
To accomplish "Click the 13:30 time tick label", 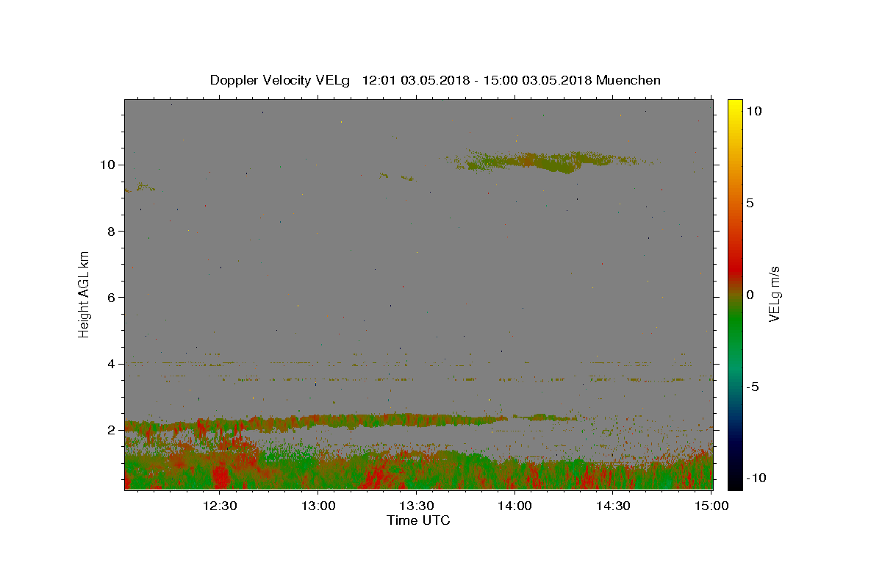I will pyautogui.click(x=415, y=505).
